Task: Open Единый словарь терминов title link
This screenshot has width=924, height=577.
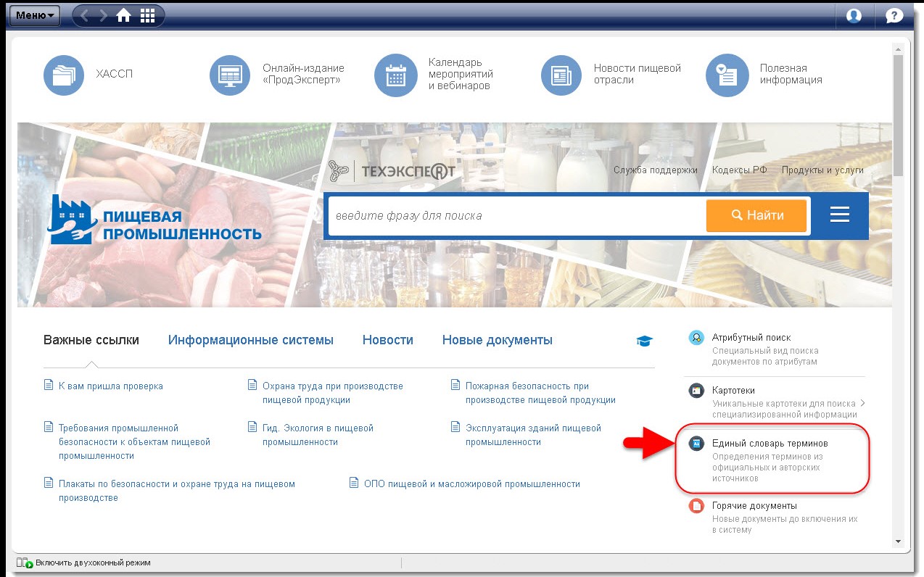Action: pyautogui.click(x=770, y=443)
